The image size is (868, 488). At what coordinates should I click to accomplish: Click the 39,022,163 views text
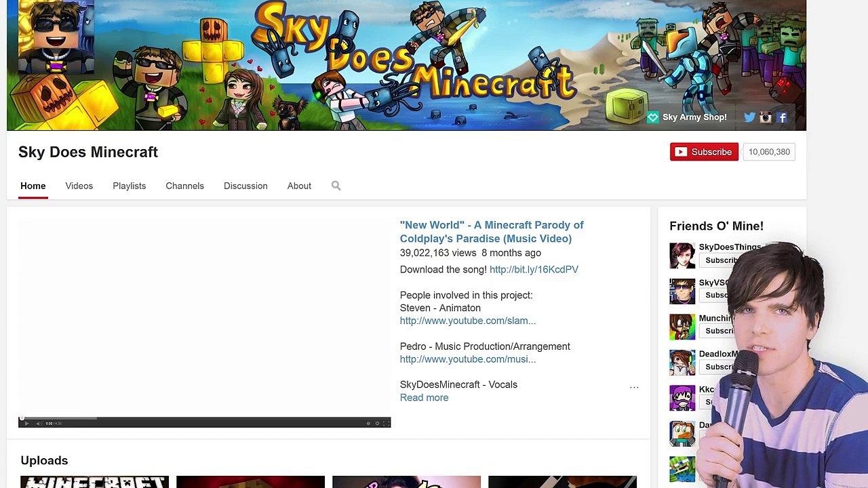point(438,253)
